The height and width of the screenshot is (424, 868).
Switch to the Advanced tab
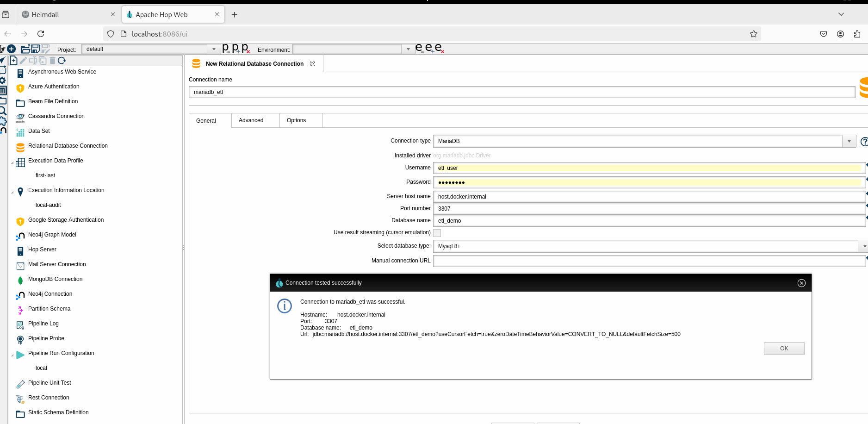click(251, 120)
